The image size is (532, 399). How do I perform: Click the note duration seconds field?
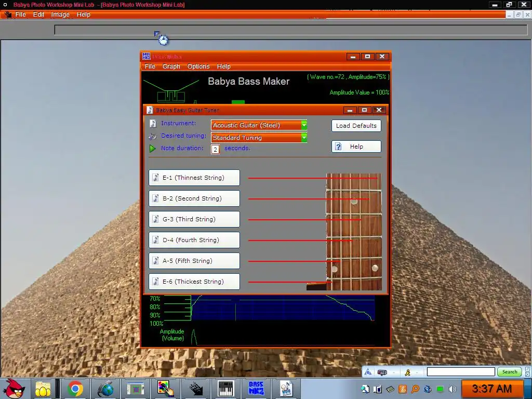(x=216, y=149)
